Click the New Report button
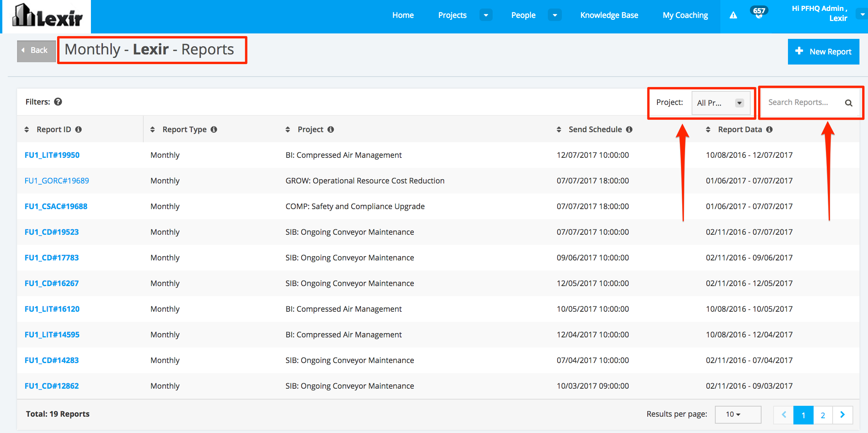The height and width of the screenshot is (433, 868). pos(823,52)
